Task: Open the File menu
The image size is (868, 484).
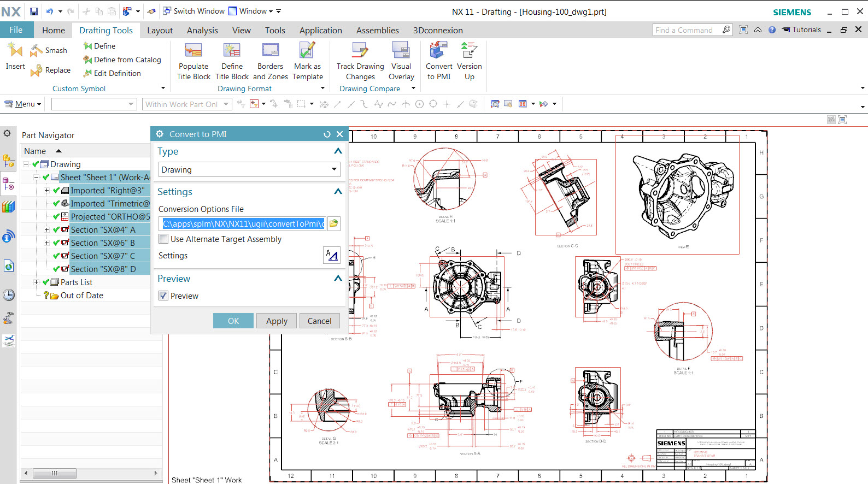Action: (x=16, y=30)
